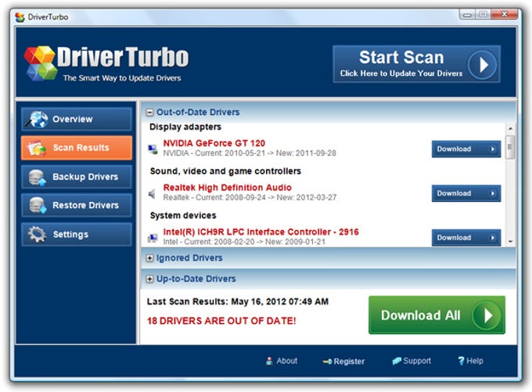
Task: Click the About person icon
Action: click(x=269, y=361)
